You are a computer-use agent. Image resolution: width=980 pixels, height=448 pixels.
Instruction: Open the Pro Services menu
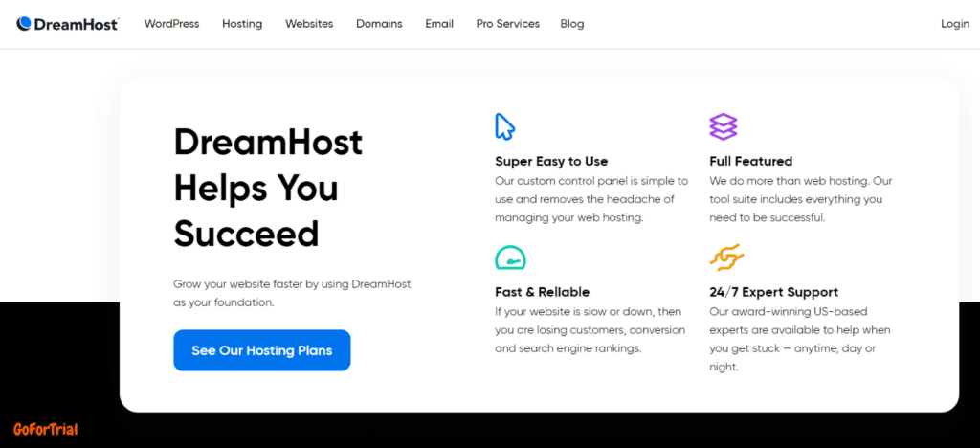[x=507, y=24]
